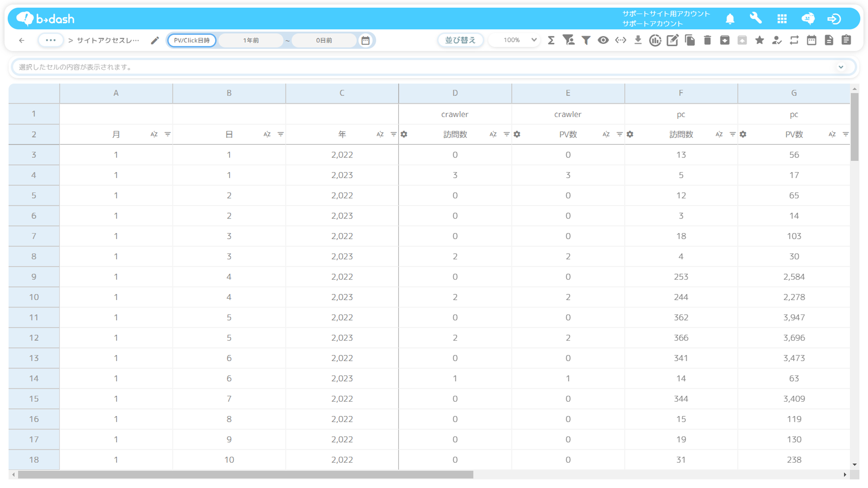The image size is (868, 488).
Task: Open the date range calendar picker
Action: coord(366,40)
